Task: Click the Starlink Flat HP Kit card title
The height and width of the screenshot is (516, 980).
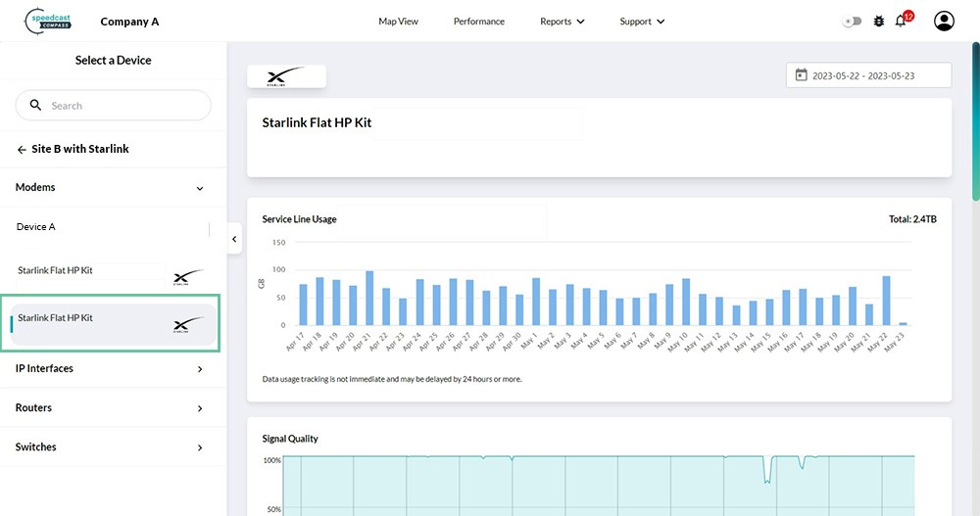Action: coord(317,122)
